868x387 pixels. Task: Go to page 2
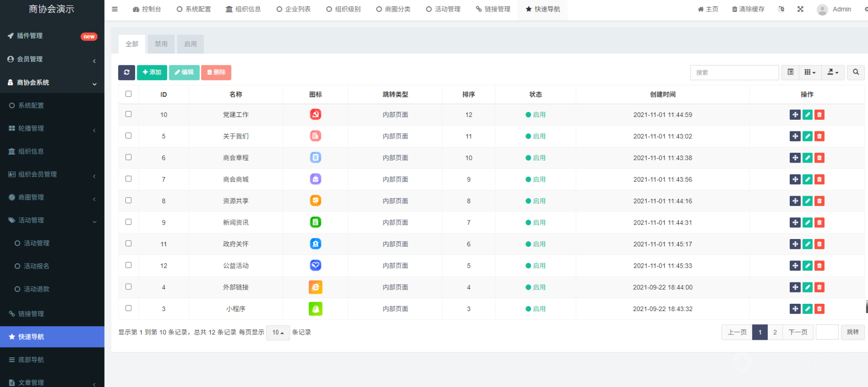click(775, 332)
